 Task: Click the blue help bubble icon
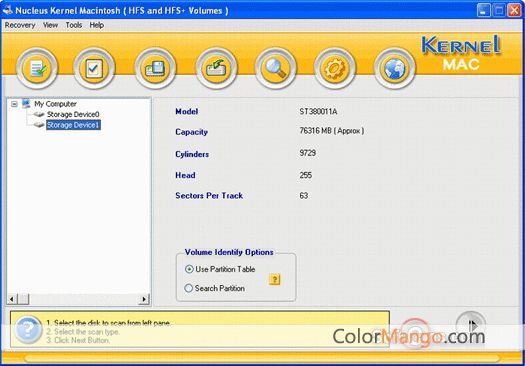[28, 330]
